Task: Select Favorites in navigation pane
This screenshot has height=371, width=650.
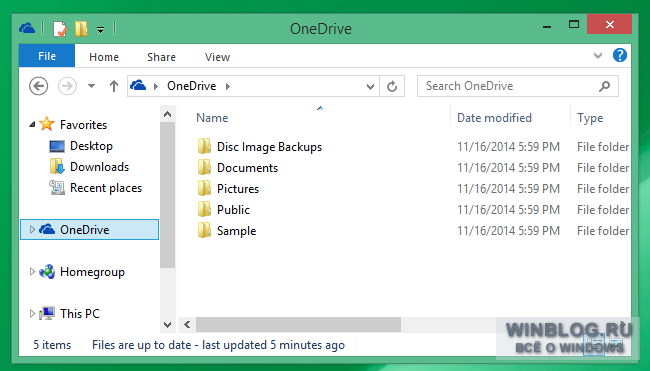Action: (83, 124)
